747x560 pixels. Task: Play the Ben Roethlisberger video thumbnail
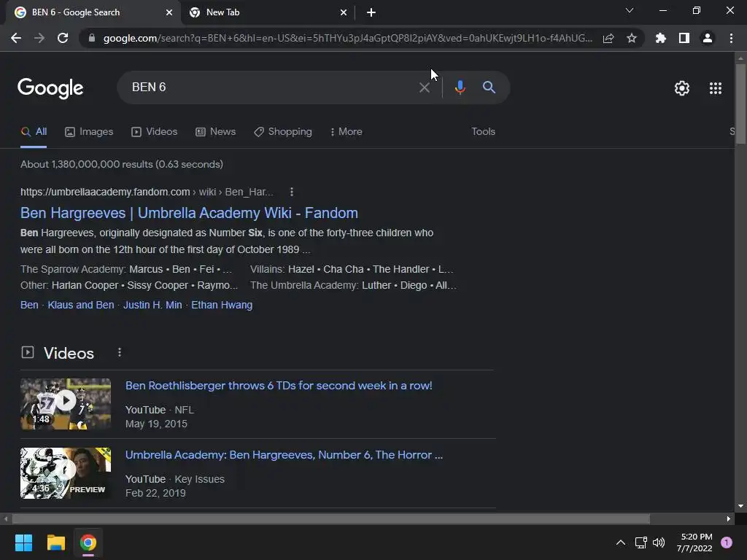tap(66, 404)
